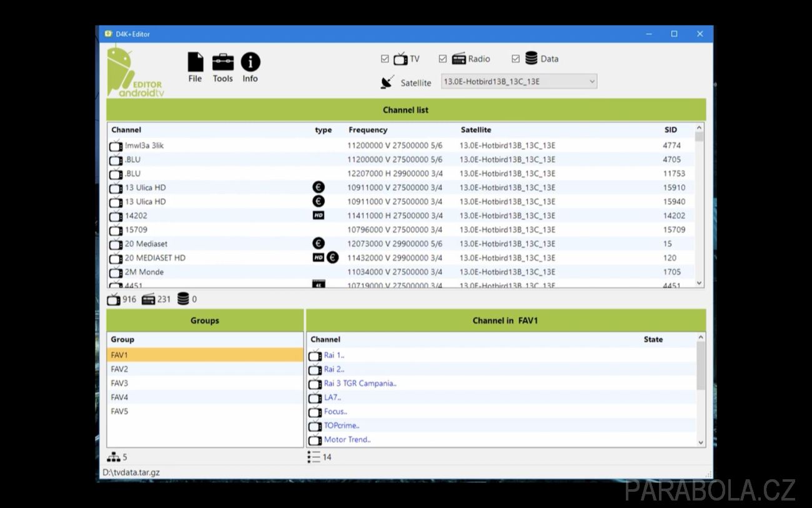
Task: Sort by type column header
Action: coord(324,130)
